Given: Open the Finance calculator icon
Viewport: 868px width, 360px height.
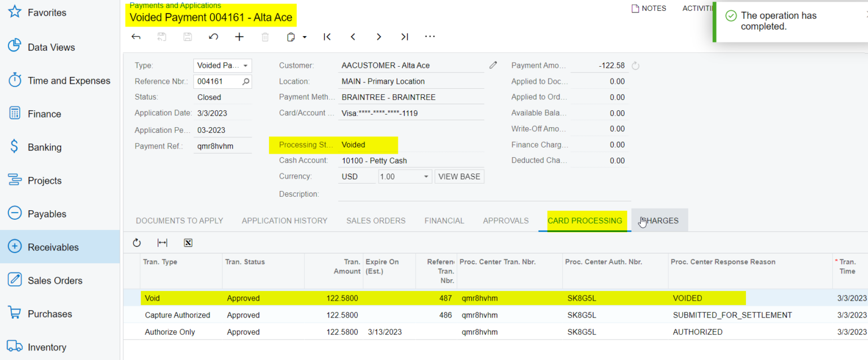Looking at the screenshot, I should coord(15,113).
